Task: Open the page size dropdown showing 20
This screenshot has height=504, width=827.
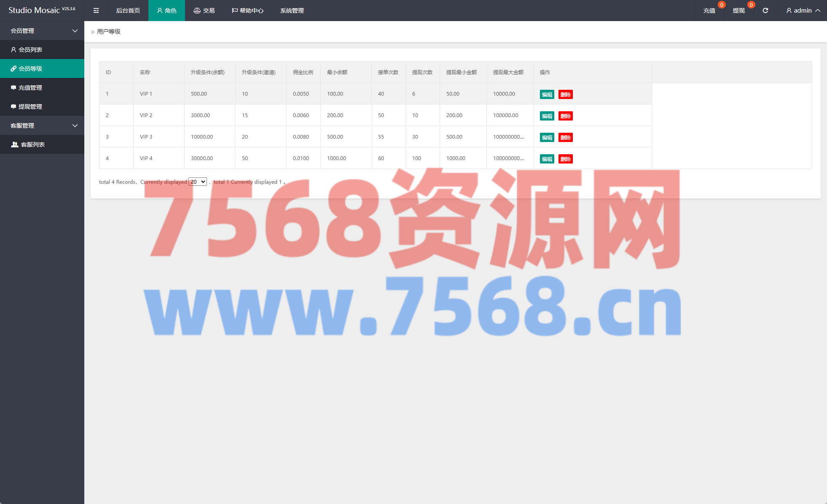Action: pos(197,182)
